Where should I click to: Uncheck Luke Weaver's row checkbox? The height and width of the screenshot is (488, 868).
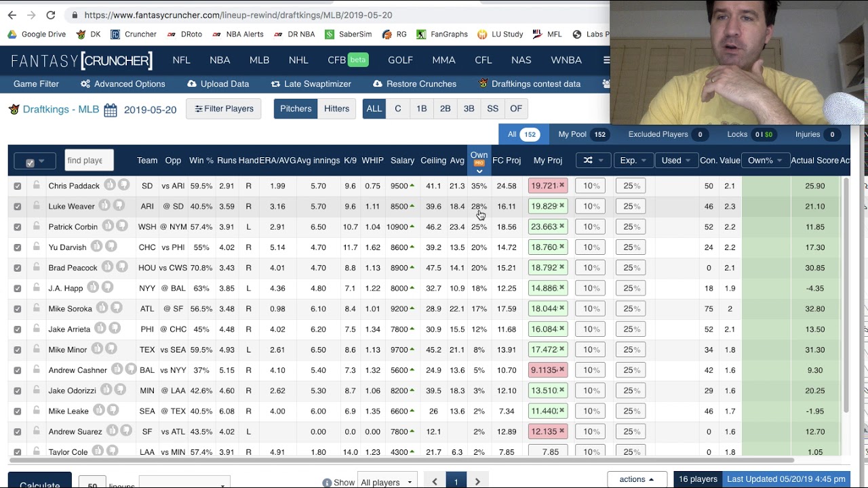point(18,206)
